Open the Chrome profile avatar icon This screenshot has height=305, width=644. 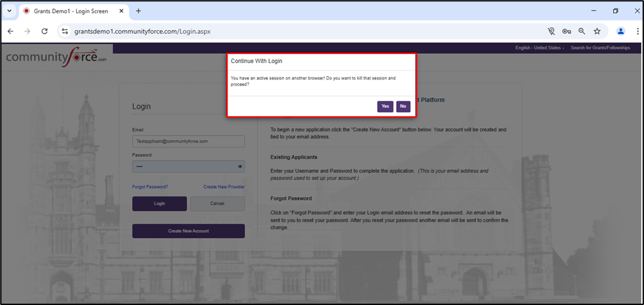click(x=620, y=31)
